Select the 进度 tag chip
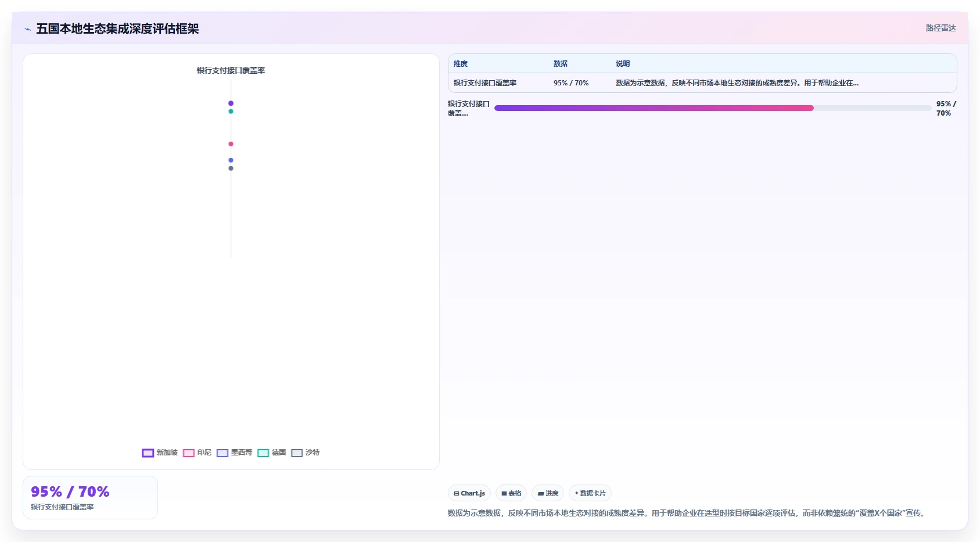This screenshot has height=542, width=980. [548, 493]
